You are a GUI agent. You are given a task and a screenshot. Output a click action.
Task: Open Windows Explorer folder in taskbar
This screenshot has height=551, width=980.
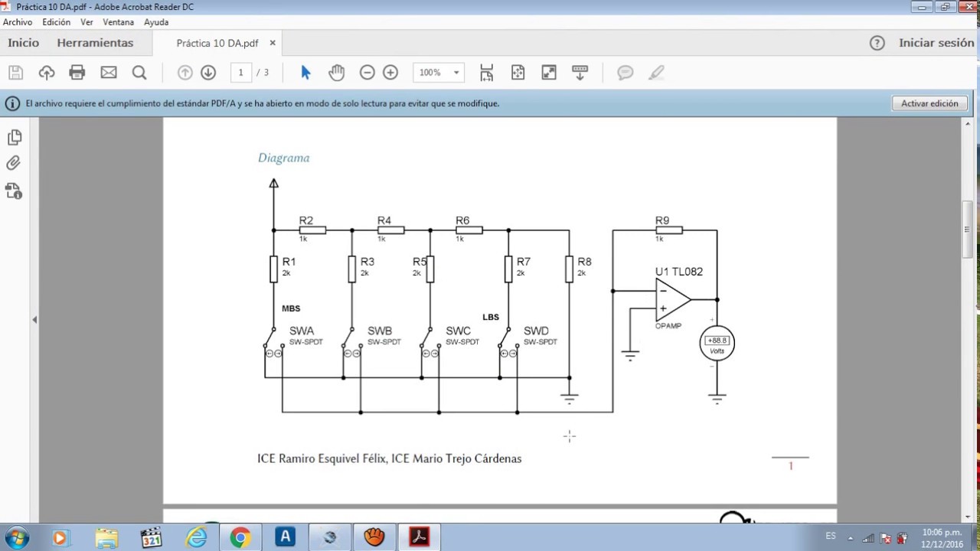[x=106, y=538]
